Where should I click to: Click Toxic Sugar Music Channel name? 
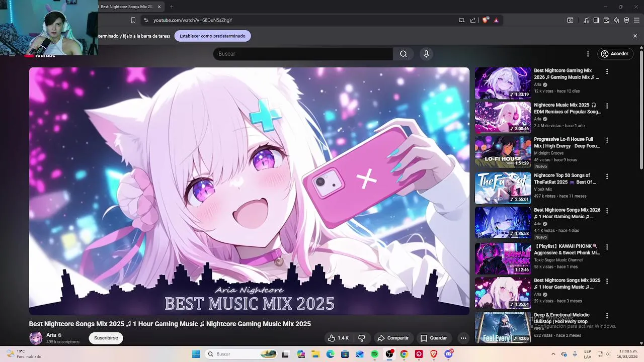(x=558, y=260)
